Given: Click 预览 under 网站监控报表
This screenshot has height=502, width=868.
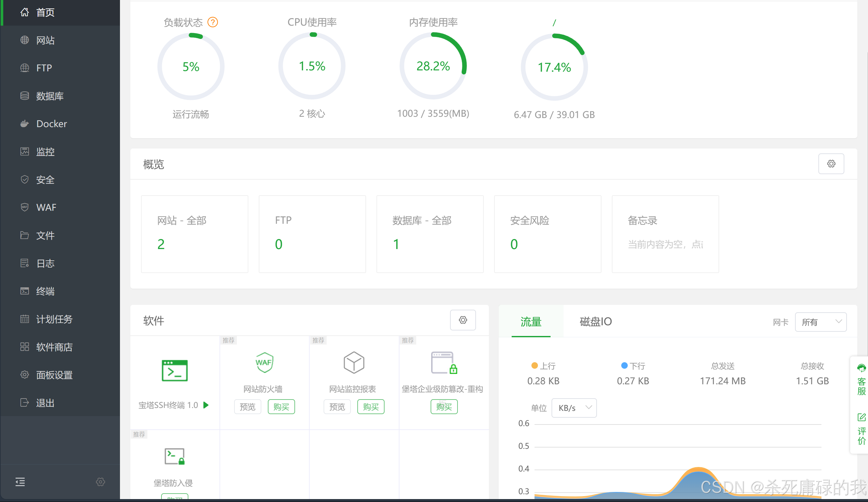Looking at the screenshot, I should [x=337, y=407].
